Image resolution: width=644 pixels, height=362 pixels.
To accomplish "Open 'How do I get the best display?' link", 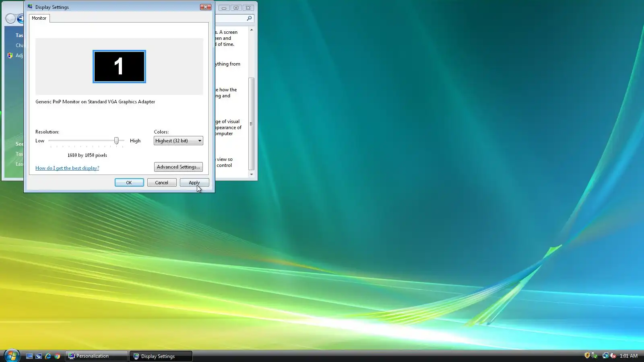I will pos(67,168).
